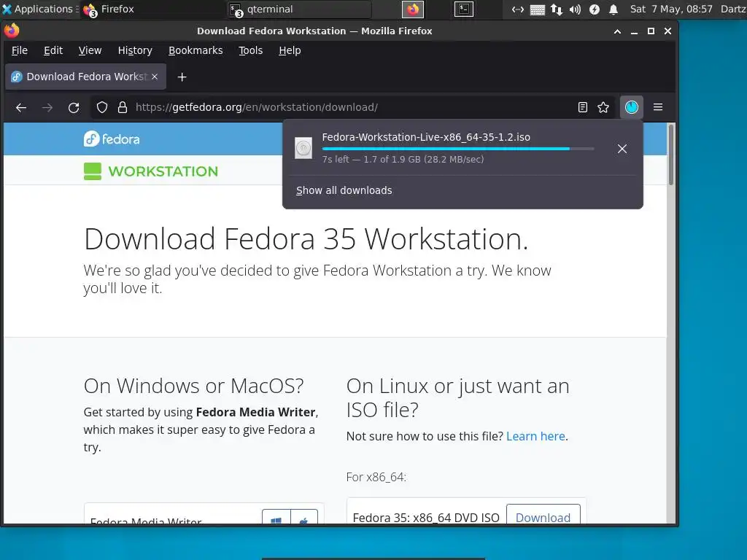
Task: Open the network connections tray icon
Action: (x=518, y=9)
